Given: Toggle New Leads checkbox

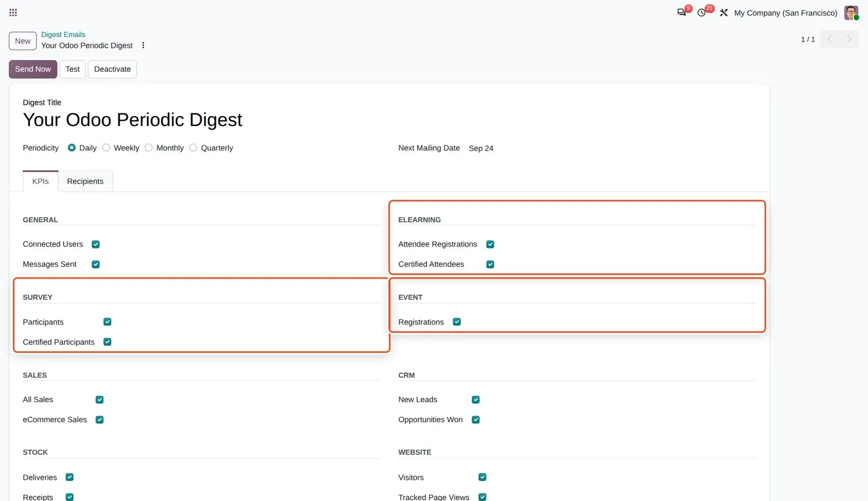Looking at the screenshot, I should pyautogui.click(x=476, y=399).
